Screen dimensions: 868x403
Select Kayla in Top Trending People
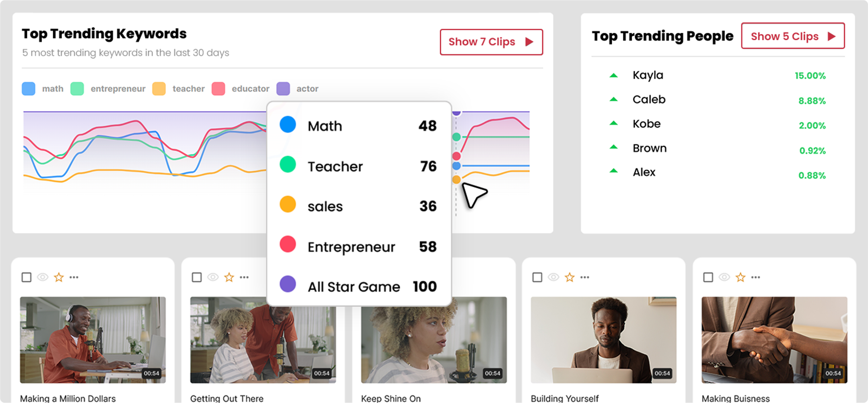pyautogui.click(x=648, y=75)
